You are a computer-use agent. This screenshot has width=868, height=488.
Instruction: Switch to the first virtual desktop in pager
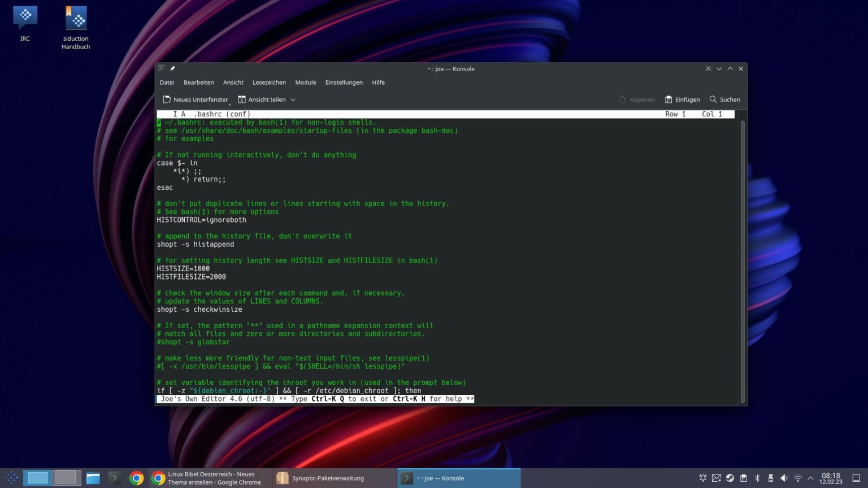coord(38,478)
